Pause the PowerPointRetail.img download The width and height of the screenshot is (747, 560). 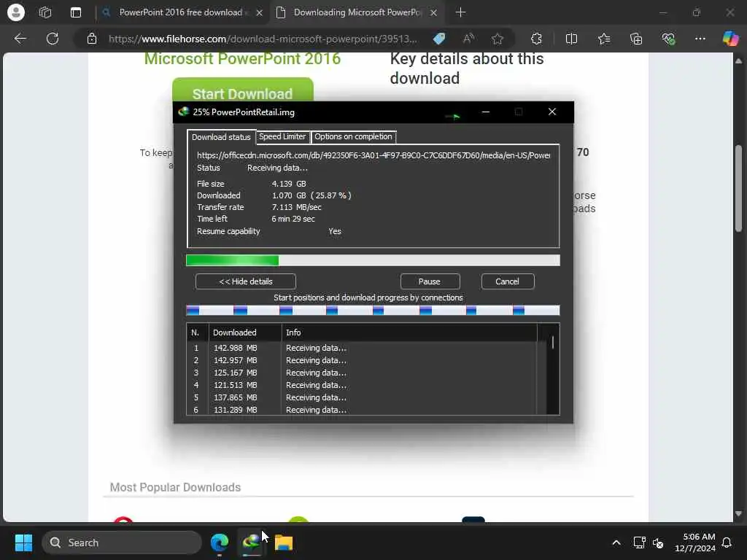[430, 281]
